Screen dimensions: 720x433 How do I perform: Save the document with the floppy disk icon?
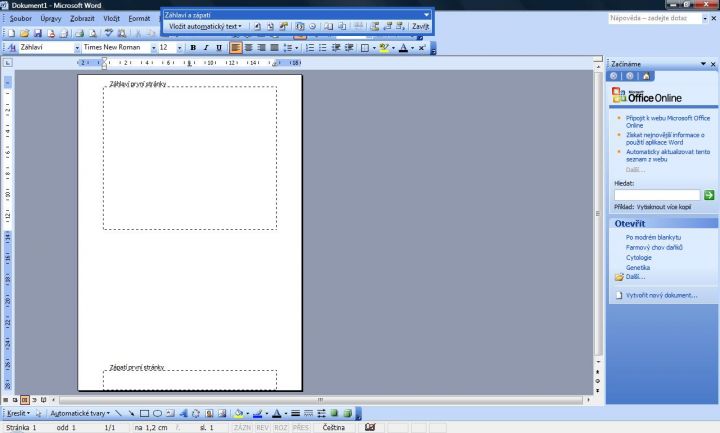38,33
